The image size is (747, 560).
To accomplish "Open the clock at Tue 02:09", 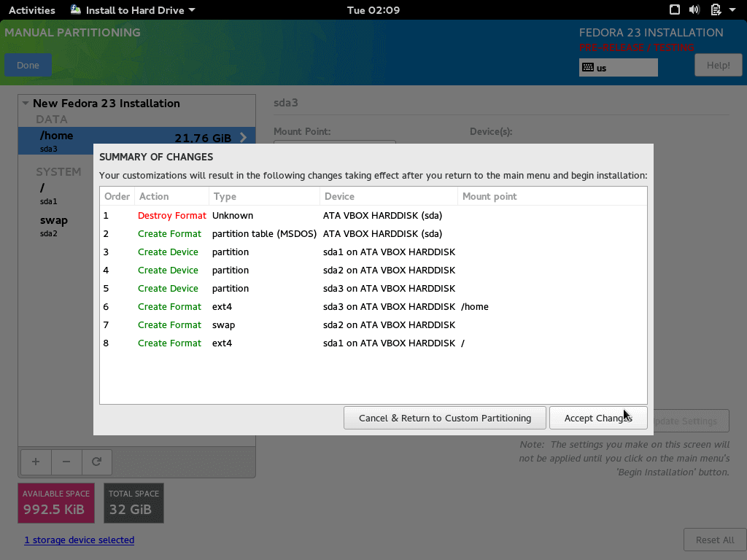I will (x=373, y=10).
